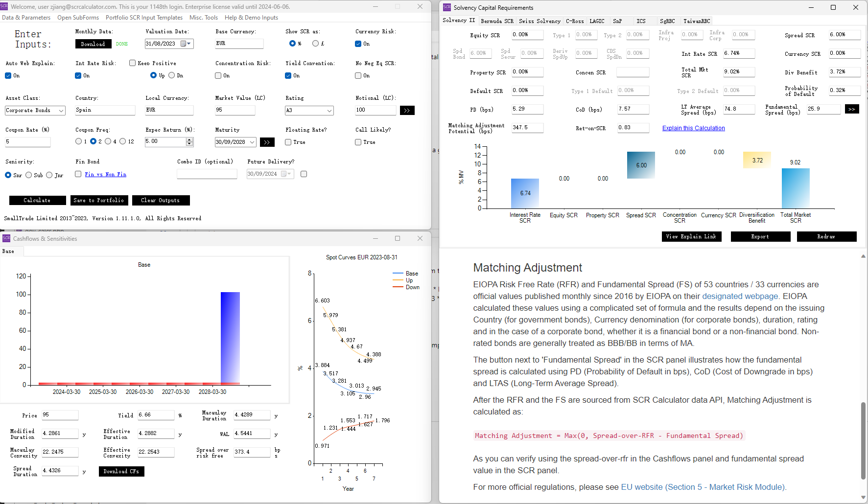868x504 pixels.
Task: Enable the Keep Positive checkbox
Action: [x=132, y=63]
